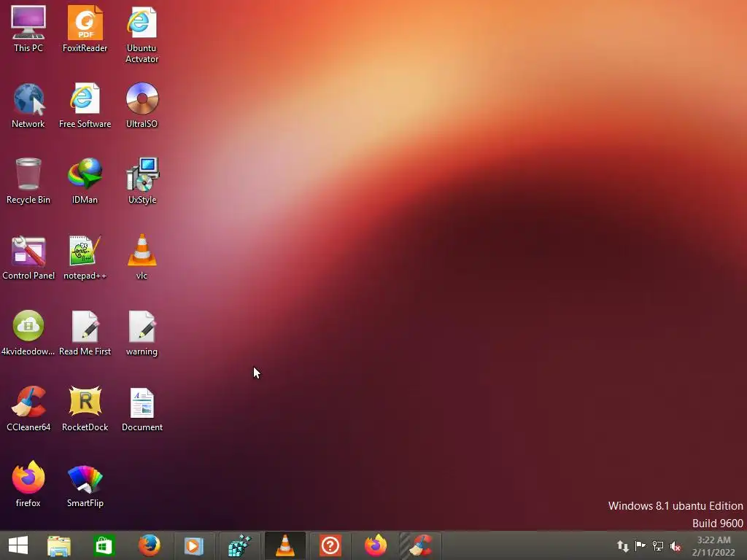The width and height of the screenshot is (747, 560).
Task: Launch IDMan download manager icon
Action: coord(85,181)
